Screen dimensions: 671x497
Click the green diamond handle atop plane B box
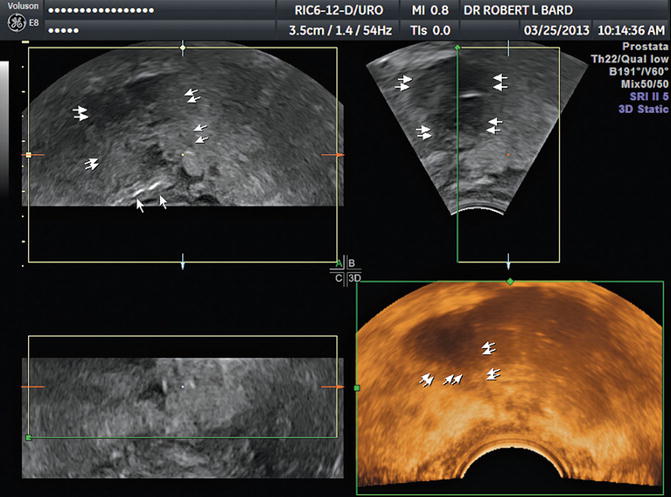(x=457, y=48)
